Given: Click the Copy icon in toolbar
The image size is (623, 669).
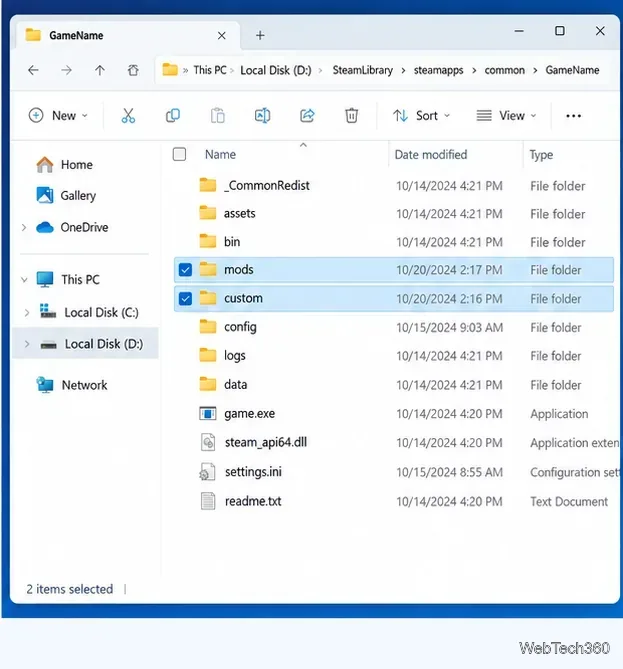Looking at the screenshot, I should (x=173, y=116).
